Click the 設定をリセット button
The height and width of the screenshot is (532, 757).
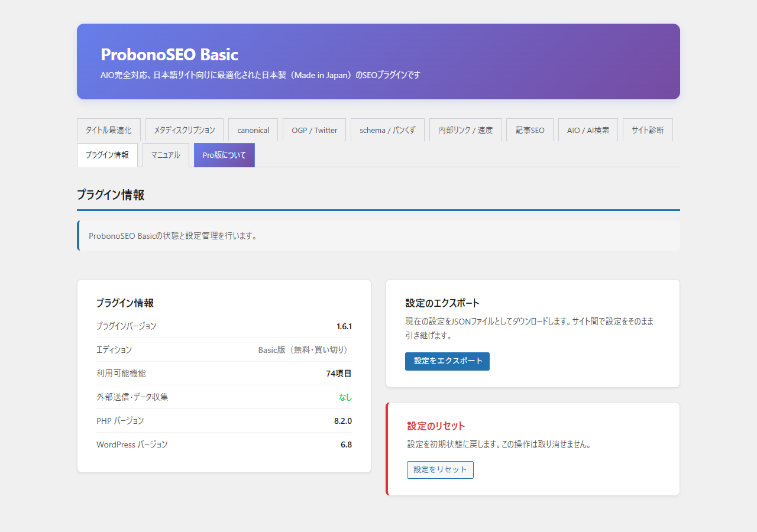[x=440, y=470]
